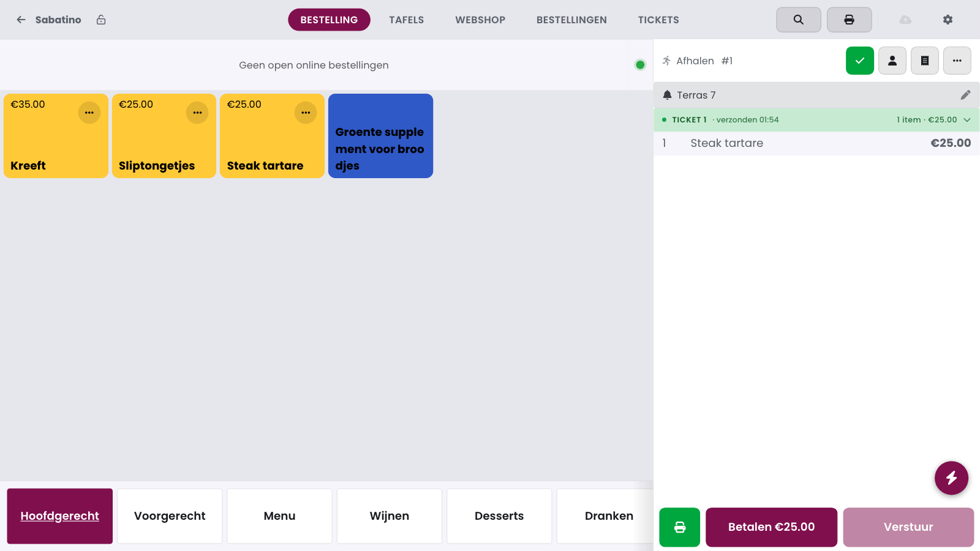Click the cloud sync icon
Image resolution: width=980 pixels, height=551 pixels.
(905, 20)
